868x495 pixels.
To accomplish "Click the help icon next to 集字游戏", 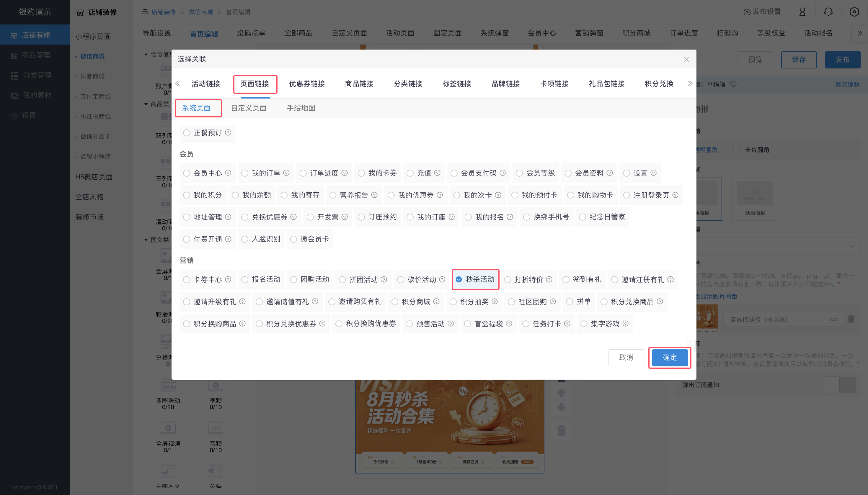I will pos(625,324).
